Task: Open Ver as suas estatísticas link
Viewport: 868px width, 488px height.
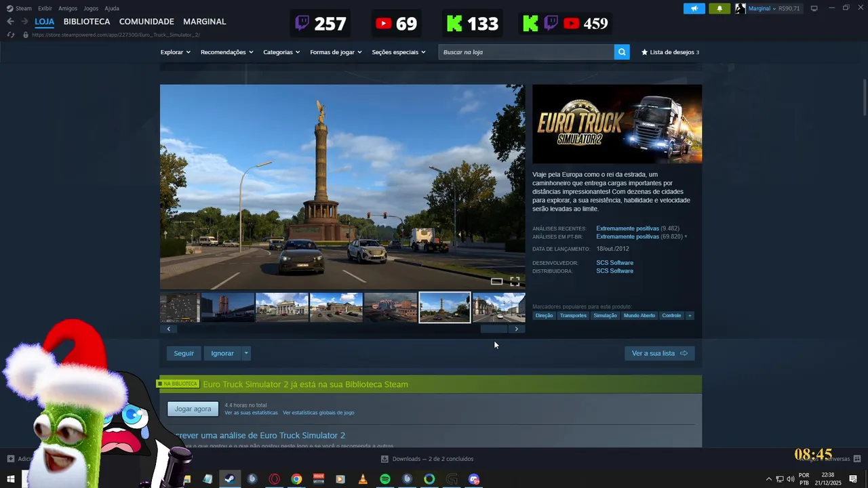Action: pyautogui.click(x=251, y=413)
